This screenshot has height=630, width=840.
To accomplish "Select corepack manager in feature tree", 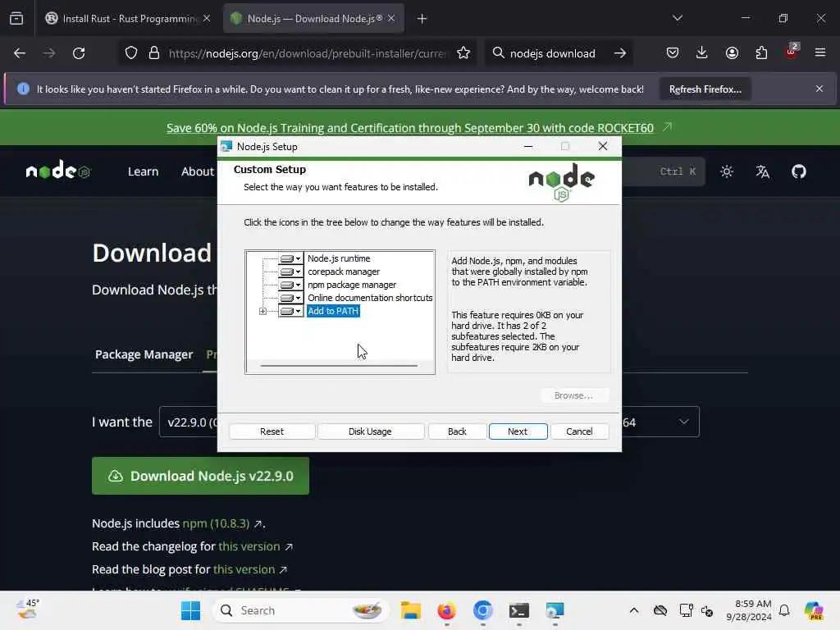I will (x=344, y=272).
